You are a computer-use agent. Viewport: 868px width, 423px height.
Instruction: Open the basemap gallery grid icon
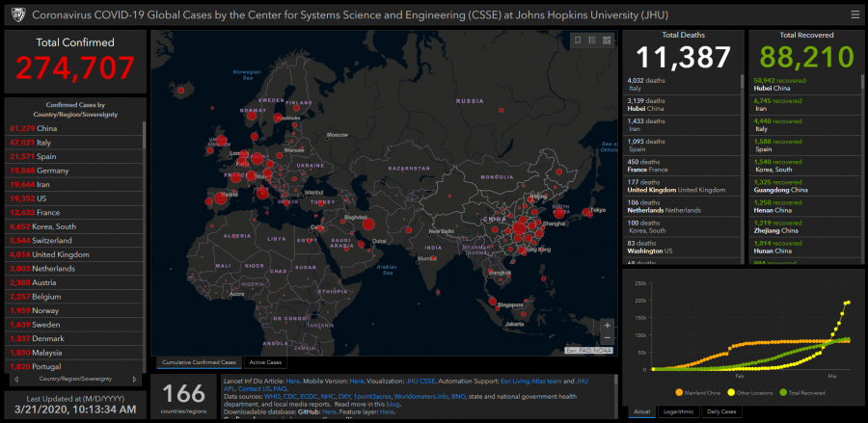(606, 40)
